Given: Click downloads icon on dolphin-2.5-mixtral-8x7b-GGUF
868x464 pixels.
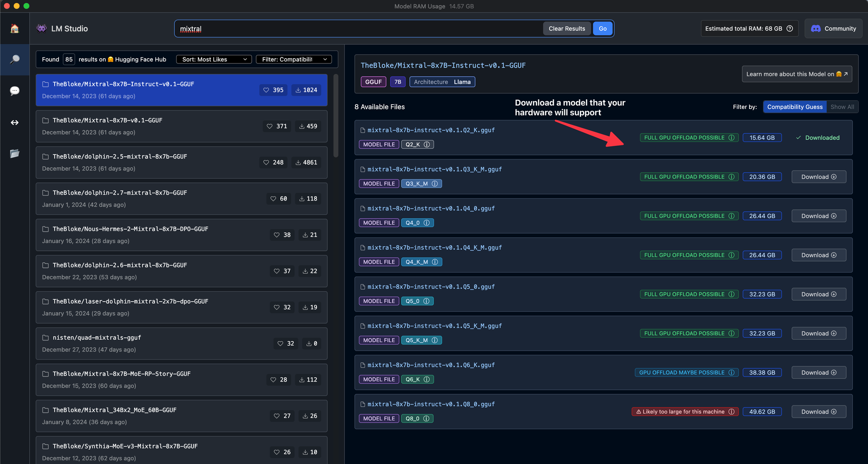Looking at the screenshot, I should pos(298,162).
